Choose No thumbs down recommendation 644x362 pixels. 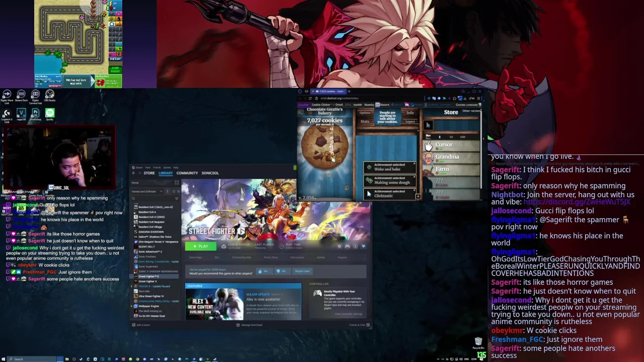pyautogui.click(x=283, y=271)
